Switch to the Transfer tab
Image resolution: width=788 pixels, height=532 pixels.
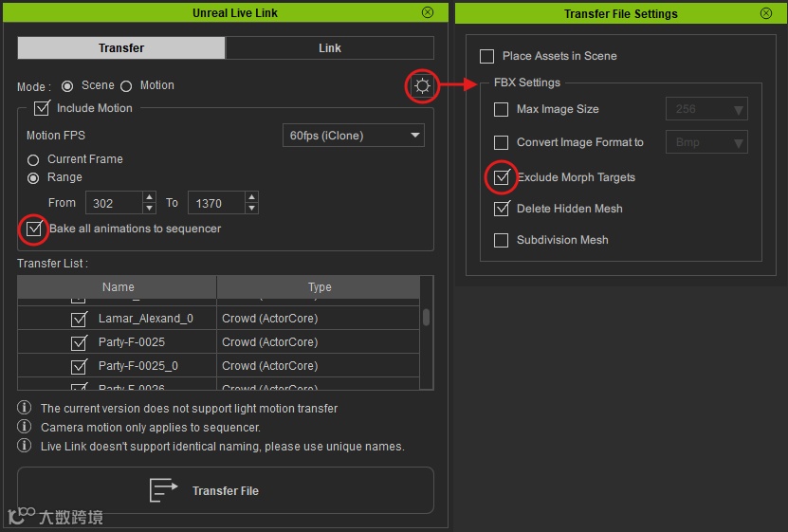[121, 47]
